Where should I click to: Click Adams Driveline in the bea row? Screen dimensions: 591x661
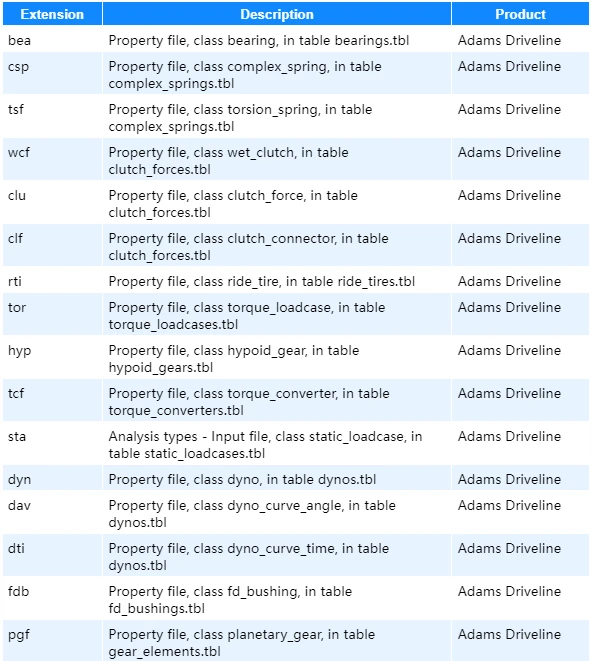pyautogui.click(x=509, y=40)
